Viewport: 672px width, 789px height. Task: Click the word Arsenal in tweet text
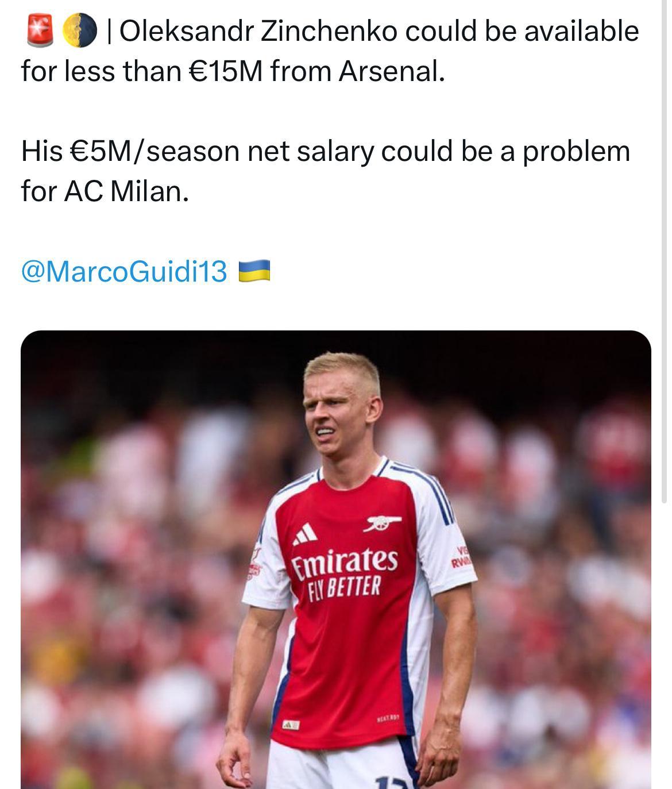391,71
